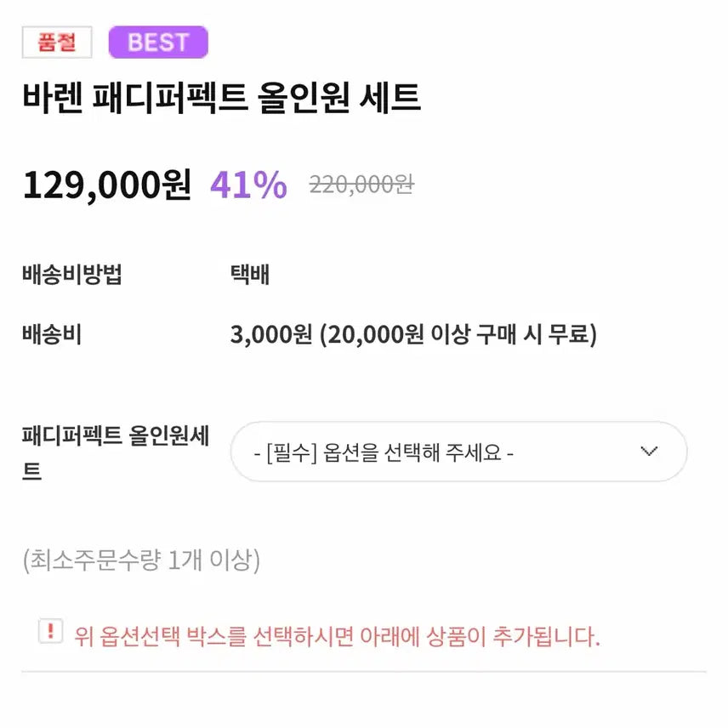
Task: Click the 3,000원 shipping fee amount
Action: coord(271,334)
